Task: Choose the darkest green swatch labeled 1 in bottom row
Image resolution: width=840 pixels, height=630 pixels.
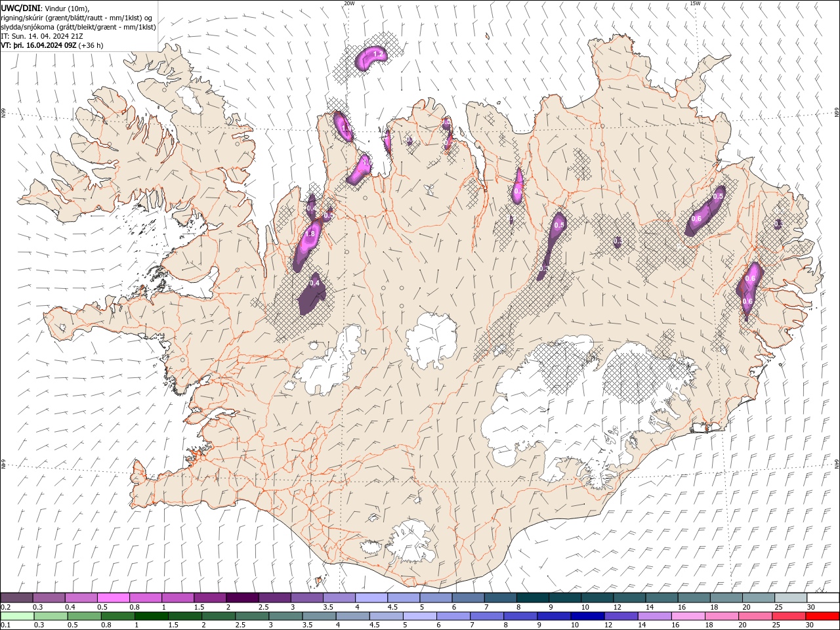Action: click(151, 616)
